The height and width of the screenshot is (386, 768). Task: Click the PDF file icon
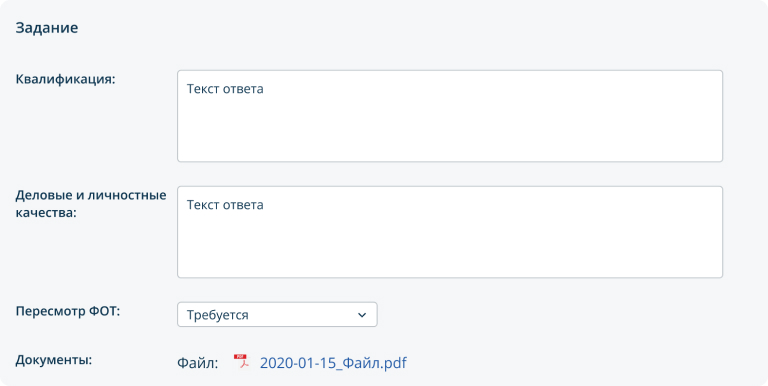(241, 362)
